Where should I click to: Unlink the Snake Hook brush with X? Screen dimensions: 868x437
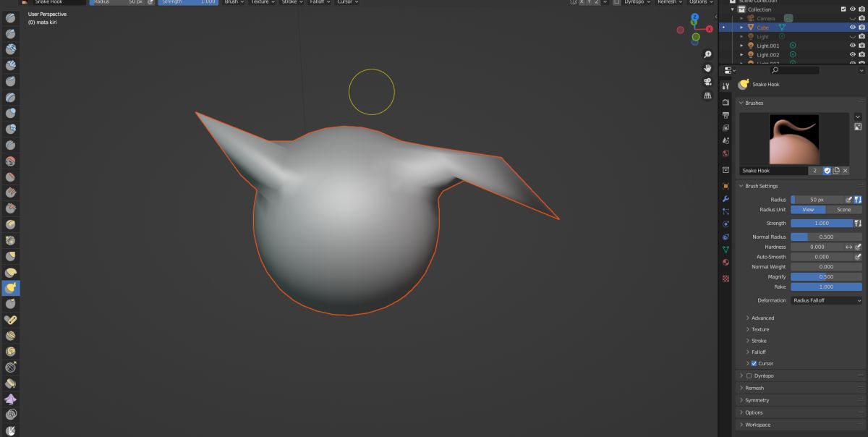tap(844, 171)
